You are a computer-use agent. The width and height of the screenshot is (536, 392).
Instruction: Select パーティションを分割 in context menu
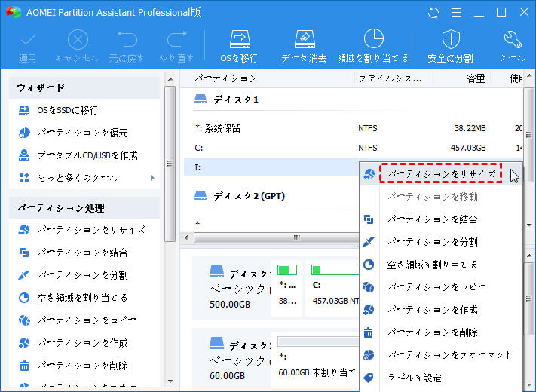(x=441, y=242)
